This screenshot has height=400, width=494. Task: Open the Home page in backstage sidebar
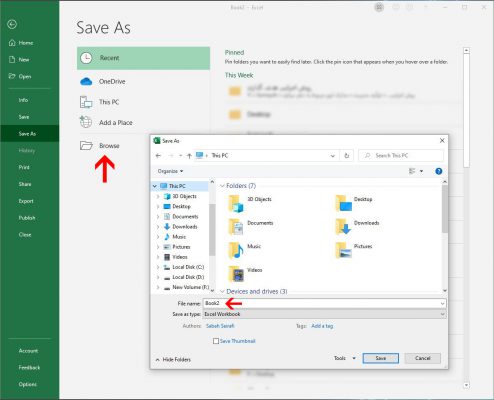21,43
